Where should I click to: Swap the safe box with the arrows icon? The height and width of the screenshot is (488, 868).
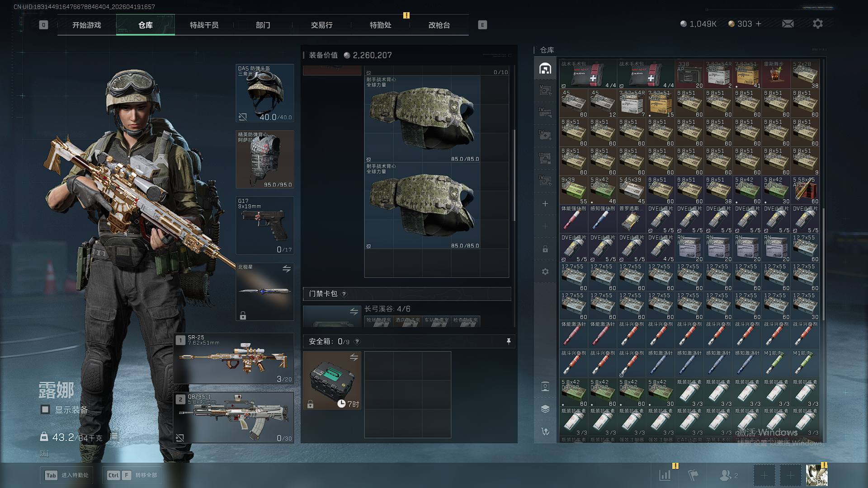click(354, 357)
